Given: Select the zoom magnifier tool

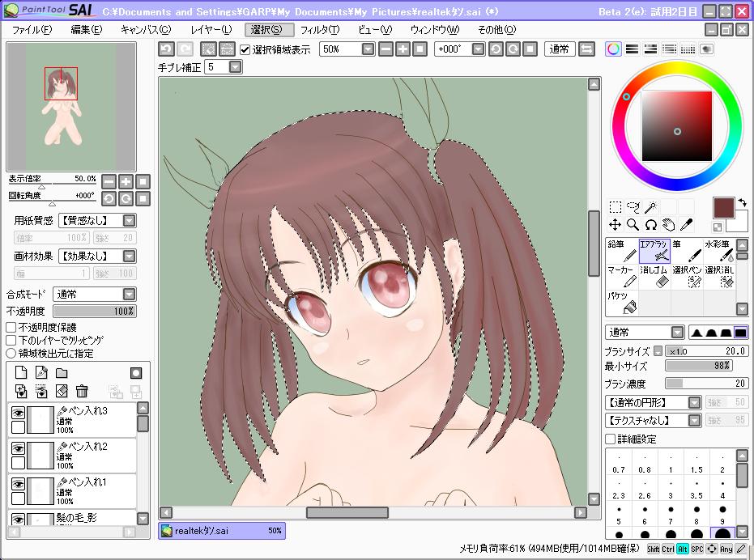Looking at the screenshot, I should coord(633,224).
